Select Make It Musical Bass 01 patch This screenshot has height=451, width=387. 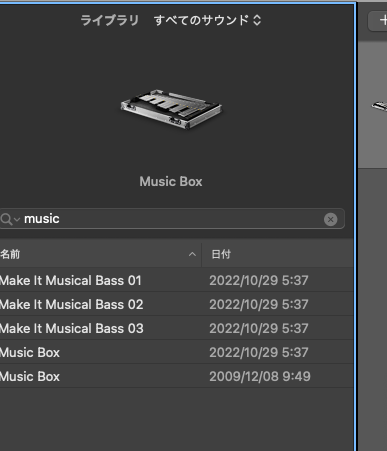click(x=177, y=280)
